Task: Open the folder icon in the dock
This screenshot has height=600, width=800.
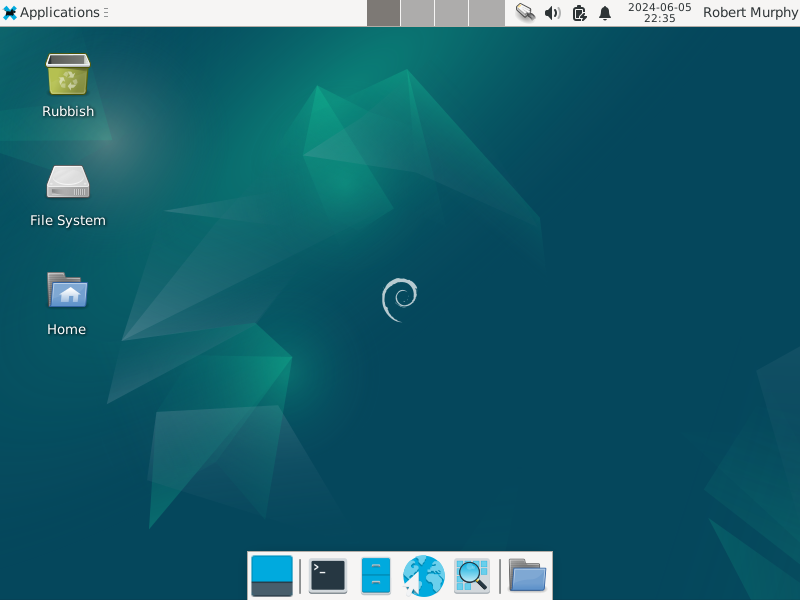Action: [x=528, y=576]
